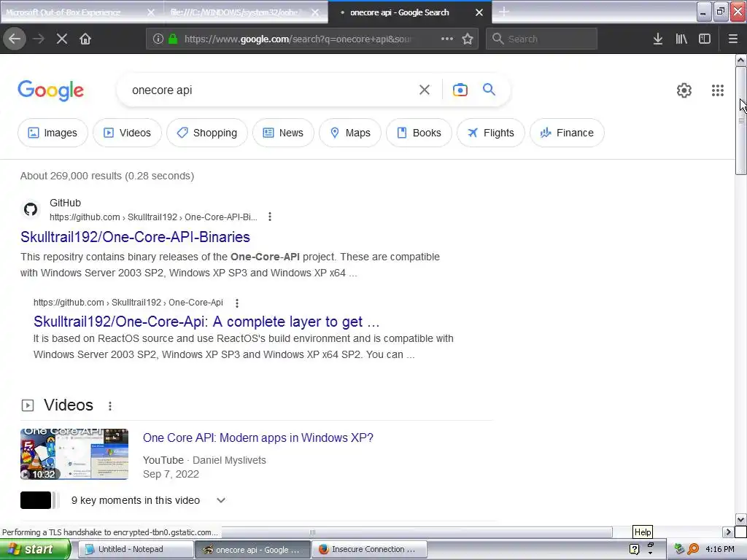Open options for One-Core-API-Binaries result
The width and height of the screenshot is (747, 560).
pos(270,217)
